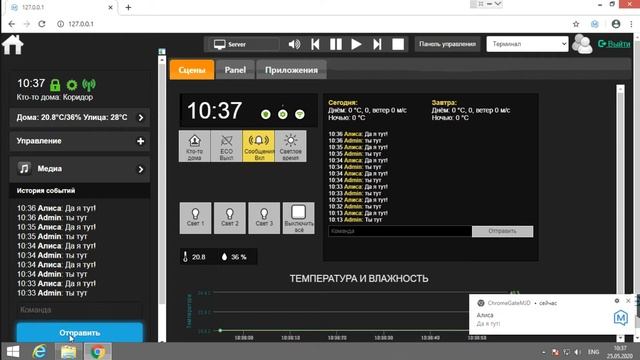
Task: Switch to the Приложения tab
Action: [x=291, y=70]
